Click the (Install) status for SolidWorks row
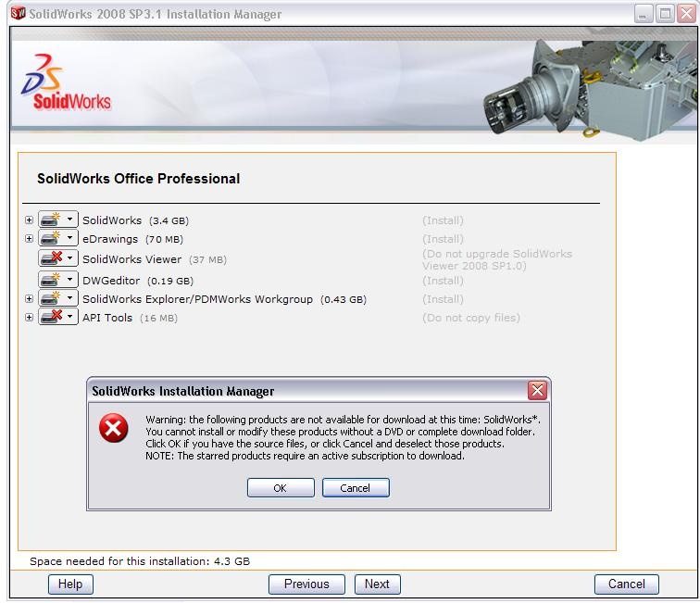 [443, 220]
